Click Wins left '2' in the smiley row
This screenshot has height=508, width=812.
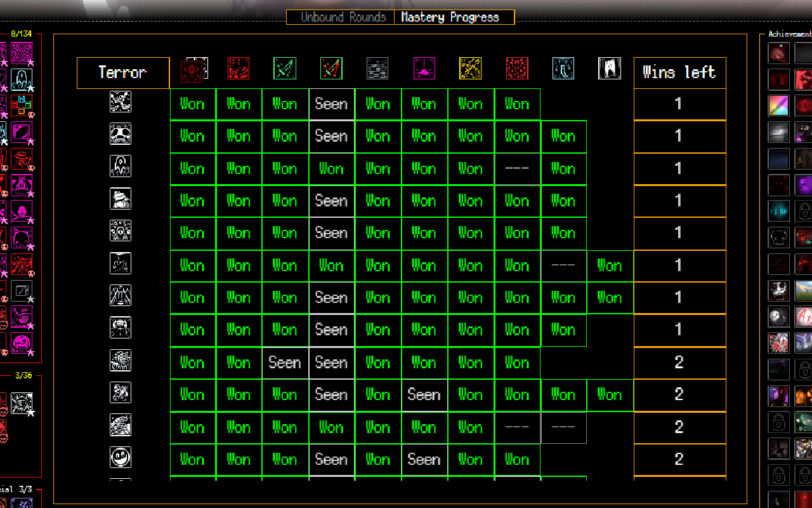pos(679,459)
